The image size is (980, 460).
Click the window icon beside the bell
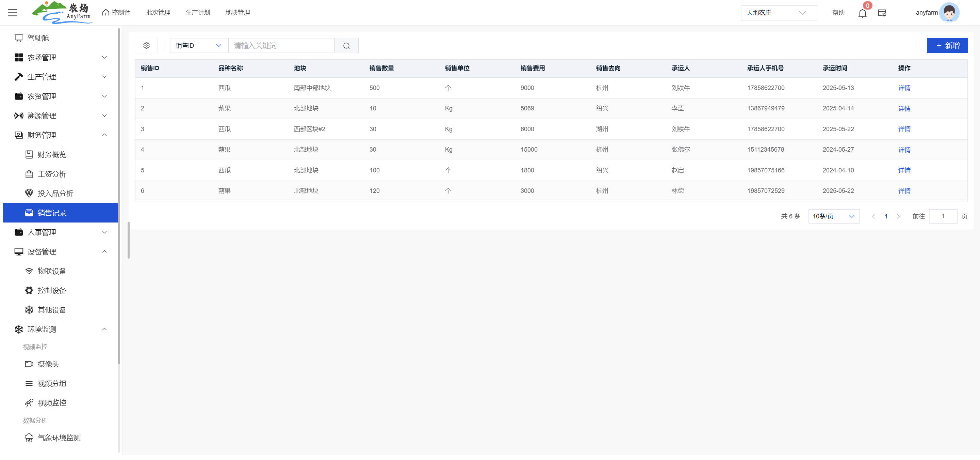[882, 13]
